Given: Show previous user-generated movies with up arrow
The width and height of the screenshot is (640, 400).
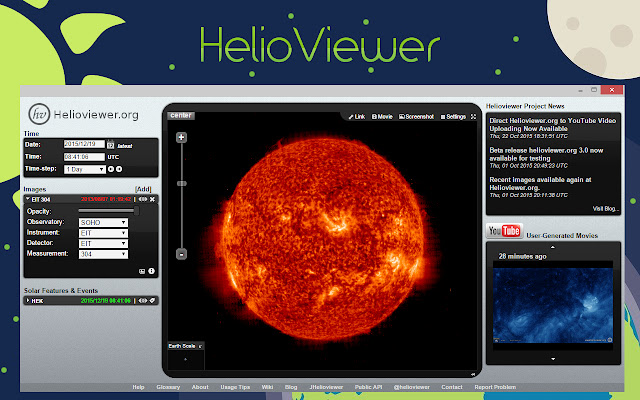Looking at the screenshot, I should tap(553, 247).
